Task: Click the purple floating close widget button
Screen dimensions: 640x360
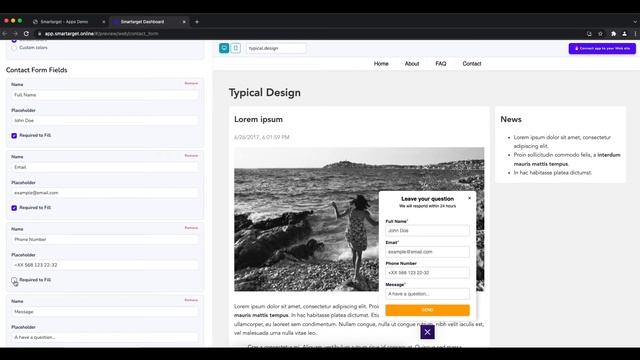Action: click(x=427, y=332)
